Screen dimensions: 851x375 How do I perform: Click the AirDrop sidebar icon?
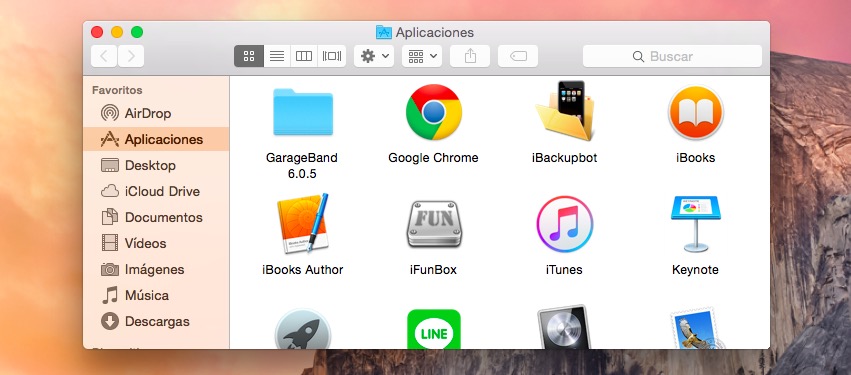coord(110,113)
